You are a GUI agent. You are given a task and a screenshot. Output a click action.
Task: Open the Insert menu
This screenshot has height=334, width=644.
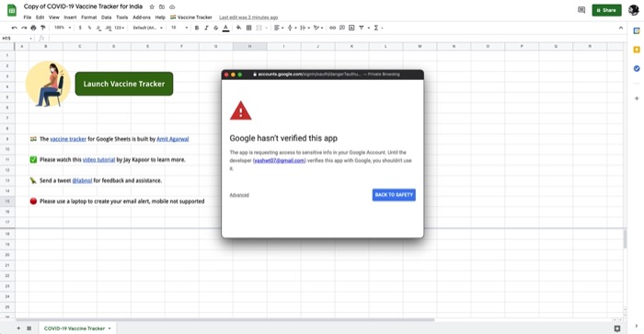(70, 17)
